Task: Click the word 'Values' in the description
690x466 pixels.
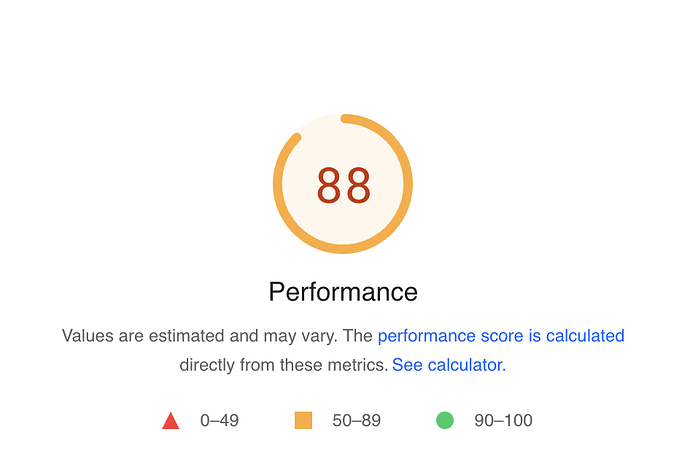Action: [x=86, y=336]
